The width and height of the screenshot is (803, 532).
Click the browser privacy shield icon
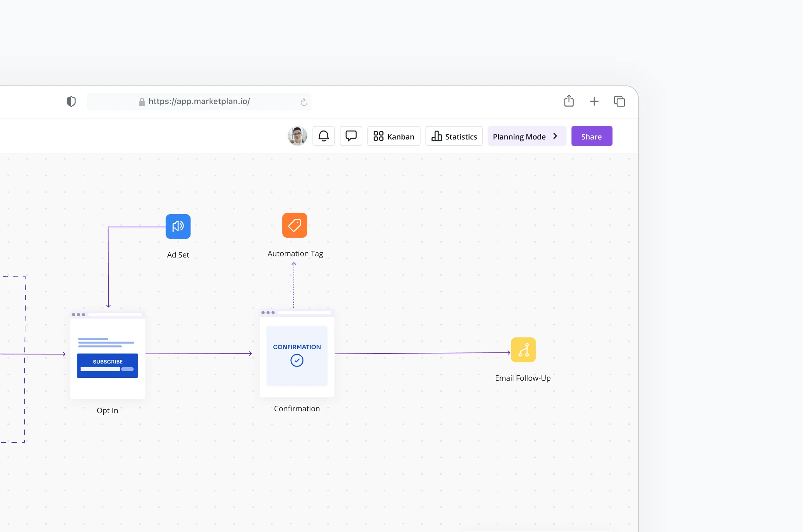71,102
